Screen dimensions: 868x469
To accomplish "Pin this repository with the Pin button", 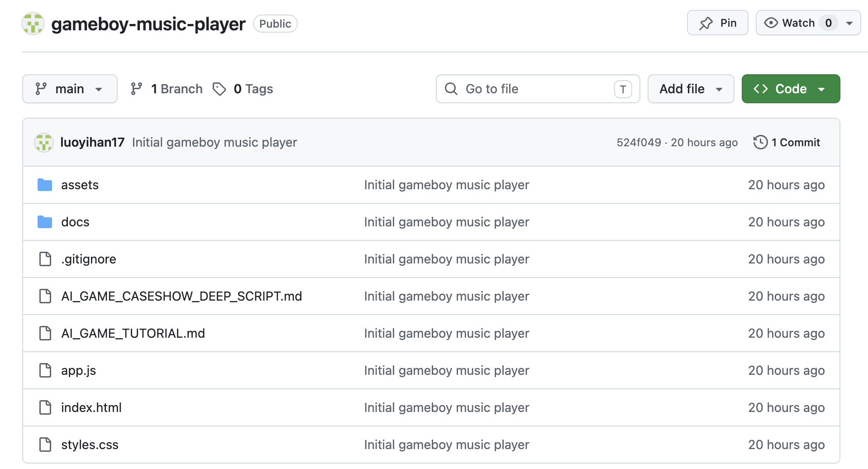I will pyautogui.click(x=717, y=23).
